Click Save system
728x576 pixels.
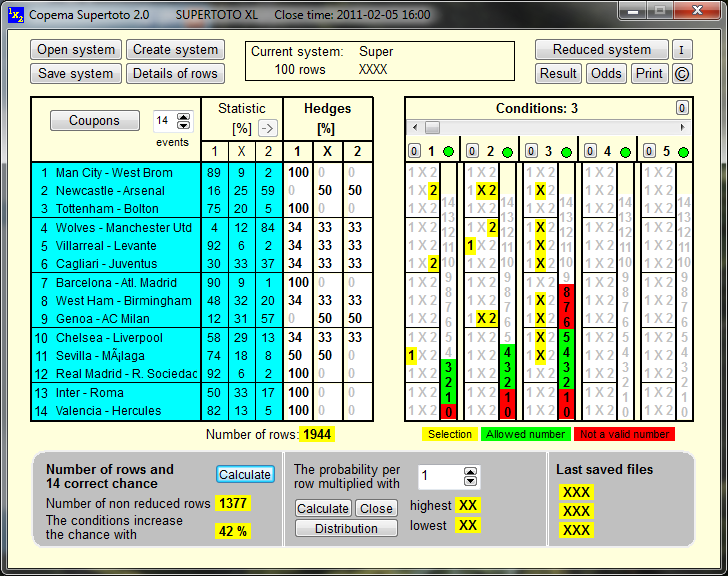(x=76, y=74)
